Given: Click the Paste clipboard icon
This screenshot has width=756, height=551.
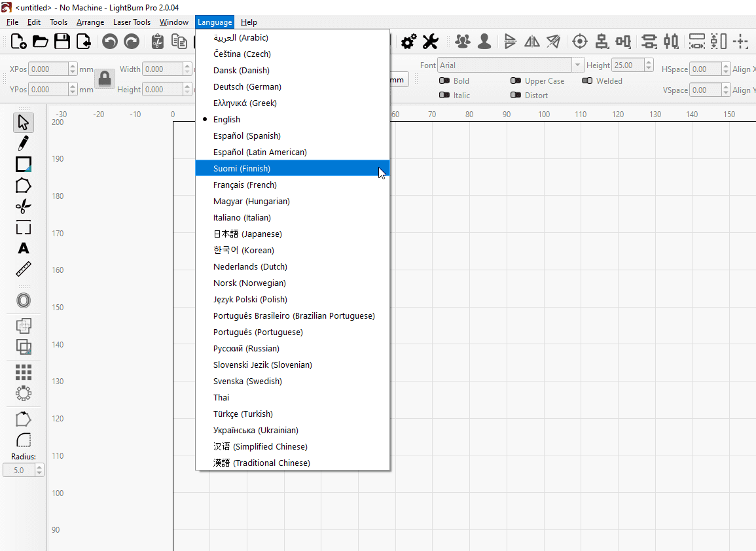Looking at the screenshot, I should 158,41.
